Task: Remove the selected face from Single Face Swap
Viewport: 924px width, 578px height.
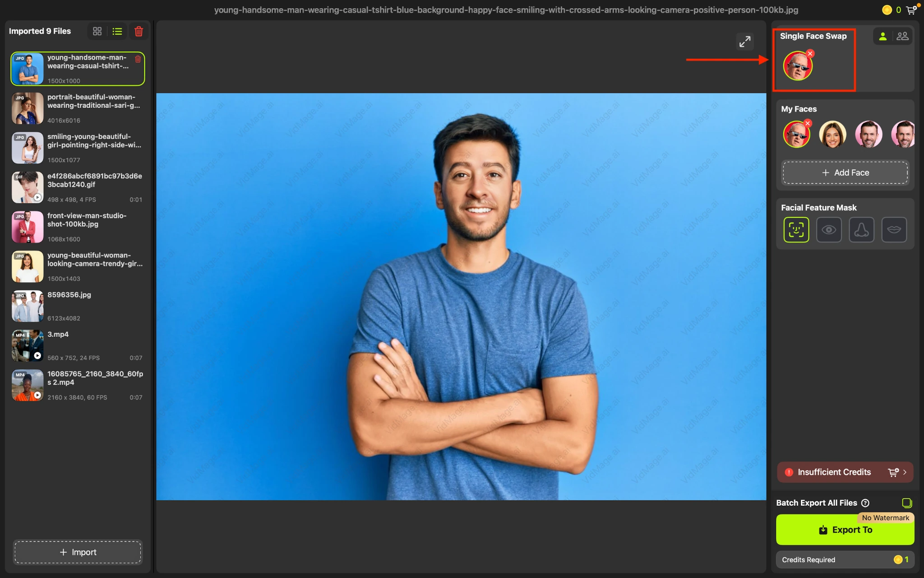Action: click(x=810, y=54)
